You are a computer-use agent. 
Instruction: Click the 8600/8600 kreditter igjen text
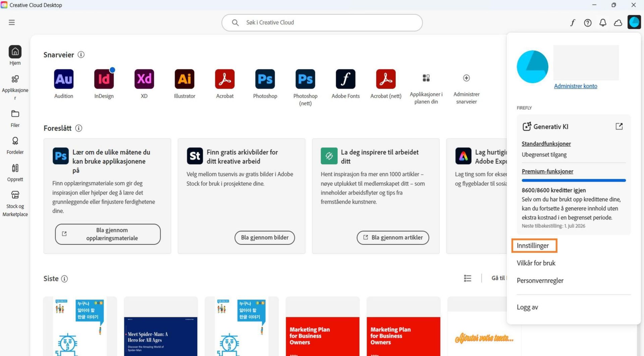[x=554, y=190]
